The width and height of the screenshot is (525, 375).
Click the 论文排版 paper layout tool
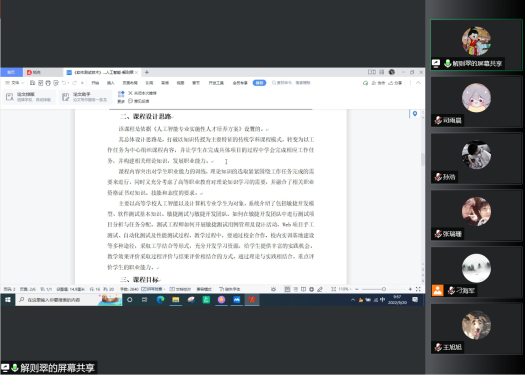click(29, 97)
